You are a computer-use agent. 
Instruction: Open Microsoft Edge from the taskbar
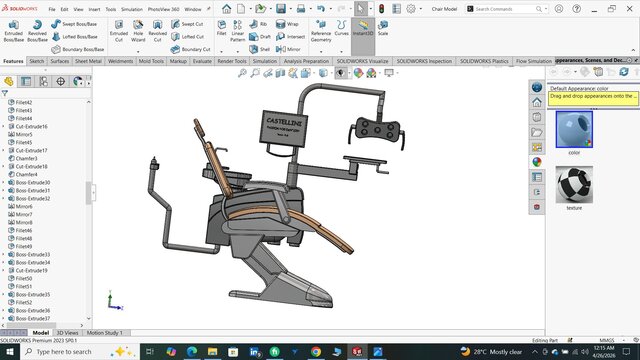pyautogui.click(x=192, y=351)
